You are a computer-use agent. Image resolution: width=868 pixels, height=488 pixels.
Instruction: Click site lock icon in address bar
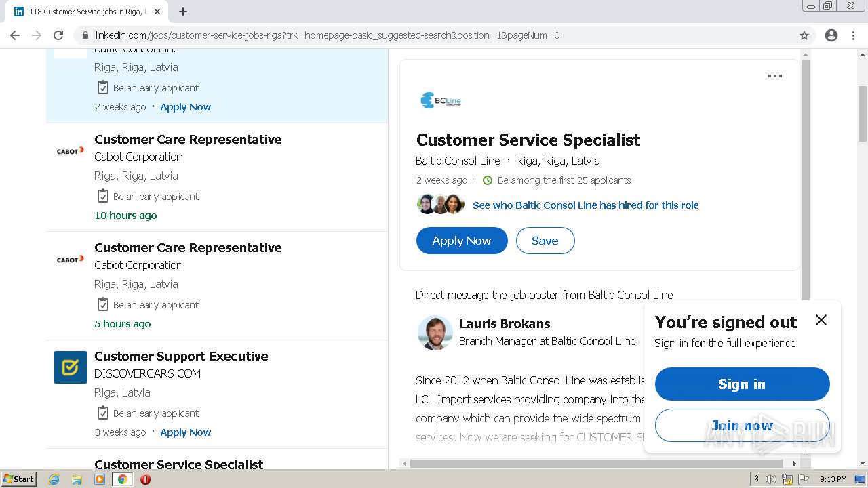tap(85, 35)
